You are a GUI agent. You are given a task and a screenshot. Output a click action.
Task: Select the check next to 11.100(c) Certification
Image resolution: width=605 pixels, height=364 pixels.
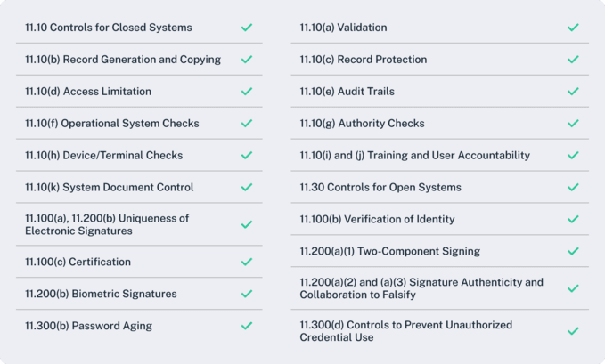tap(247, 263)
